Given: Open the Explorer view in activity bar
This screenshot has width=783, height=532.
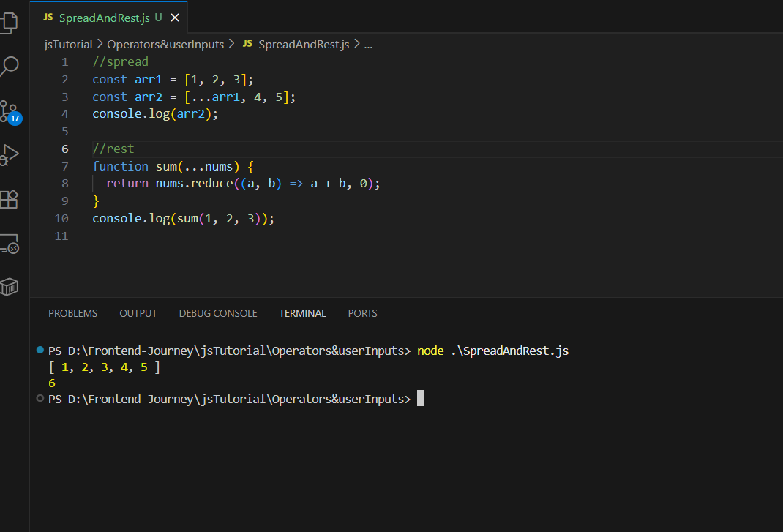Looking at the screenshot, I should 9,23.
